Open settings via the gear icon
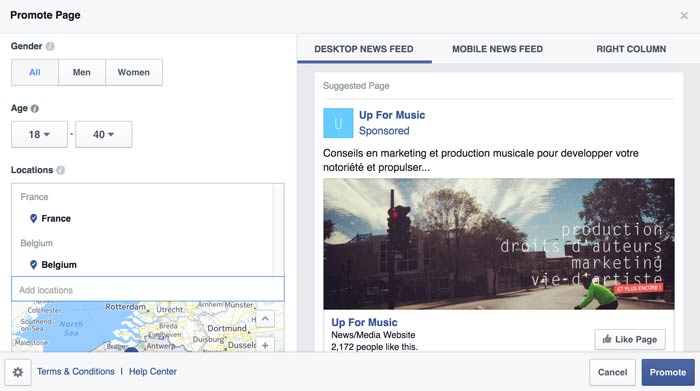Viewport: 700px width, 391px height. pyautogui.click(x=18, y=372)
